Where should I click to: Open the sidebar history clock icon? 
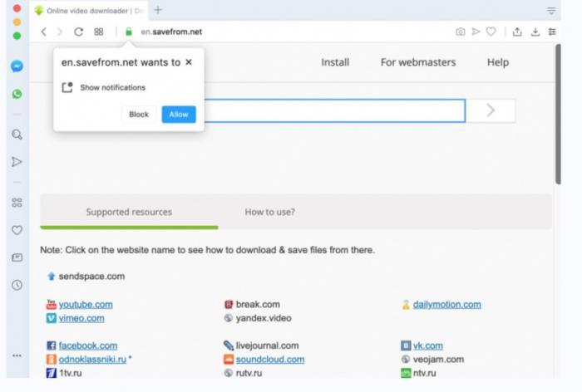(17, 285)
